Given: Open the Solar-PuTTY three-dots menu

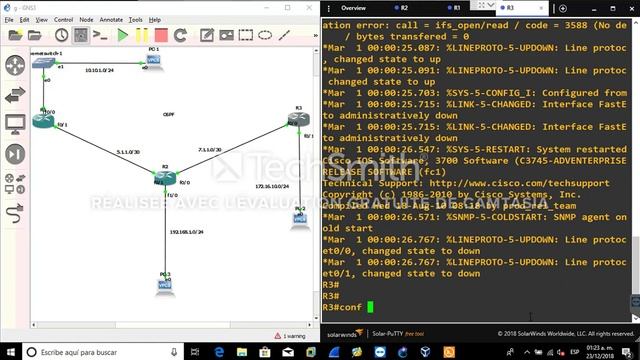Looking at the screenshot, I should click(329, 8).
